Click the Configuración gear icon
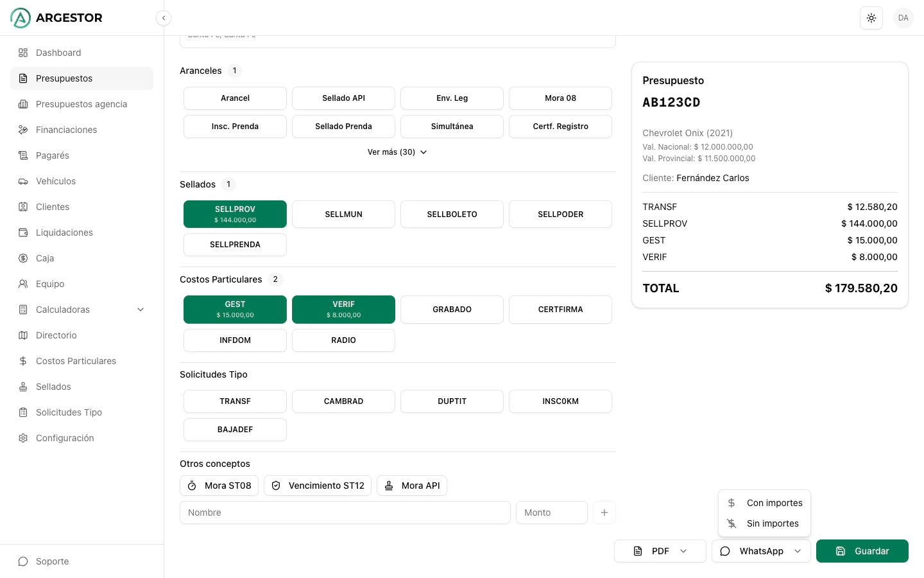This screenshot has width=924, height=578. pyautogui.click(x=23, y=438)
